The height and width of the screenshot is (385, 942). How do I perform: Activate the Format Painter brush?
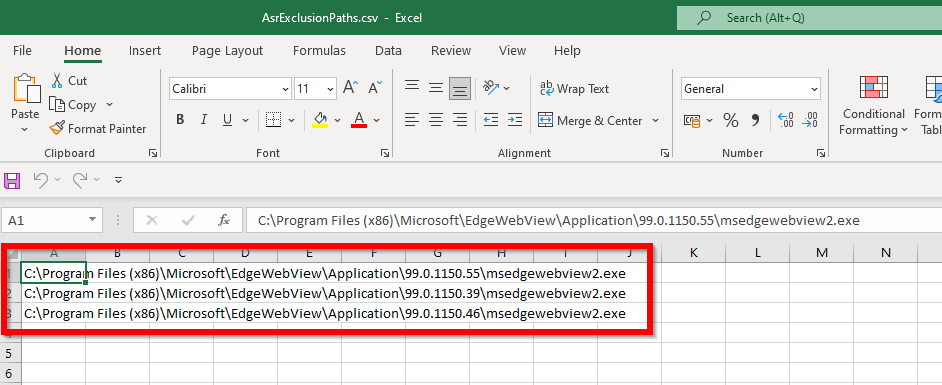99,129
